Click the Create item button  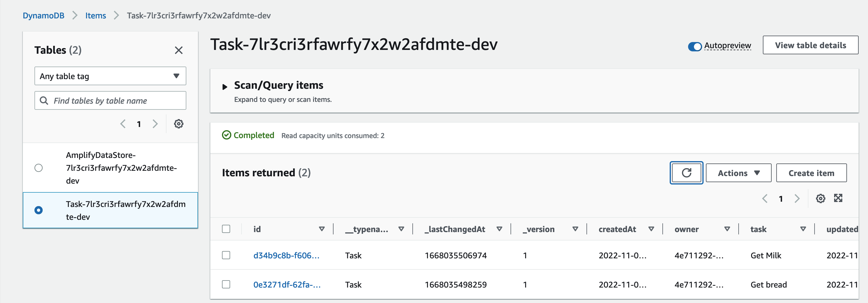click(811, 173)
